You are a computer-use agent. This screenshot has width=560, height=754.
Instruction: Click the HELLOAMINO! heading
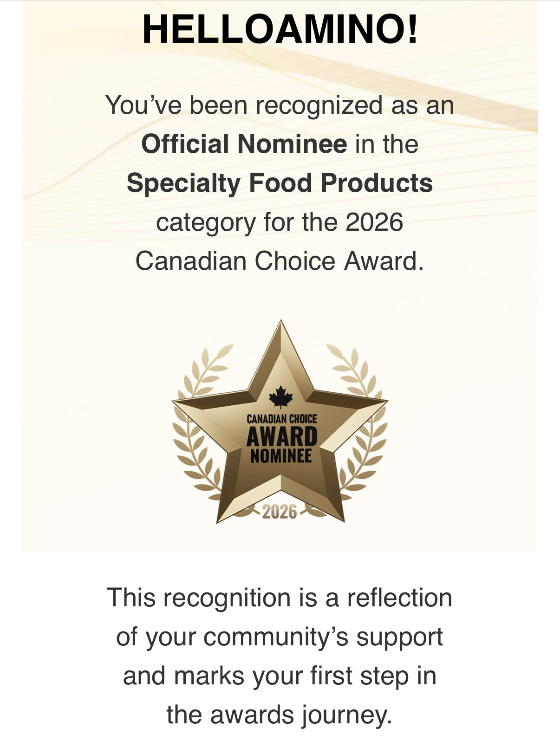[x=280, y=30]
